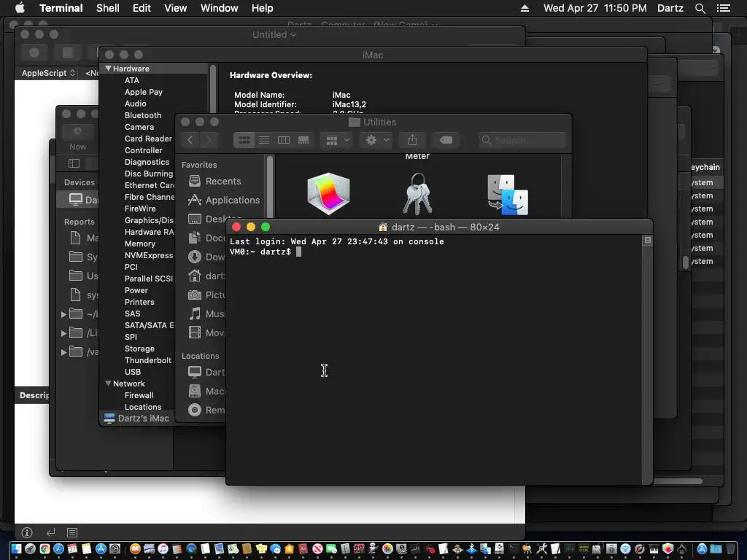Click the date and time in menu bar
The width and height of the screenshot is (747, 560).
click(x=595, y=8)
